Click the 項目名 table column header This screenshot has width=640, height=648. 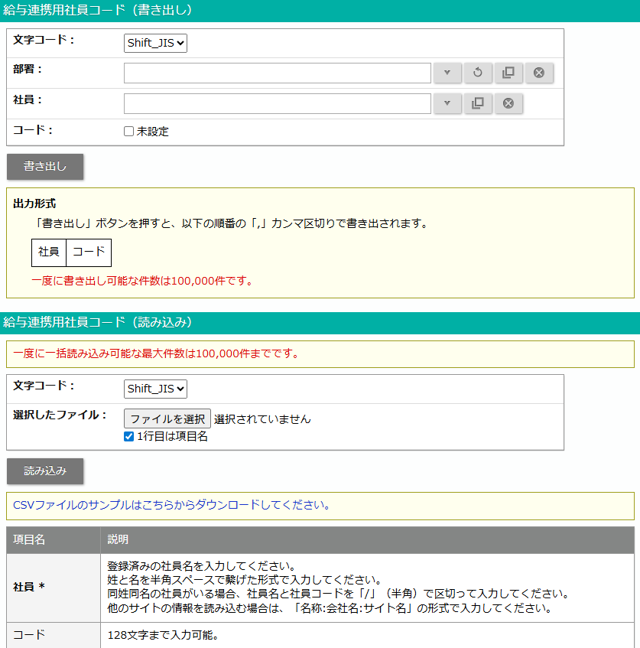pyautogui.click(x=29, y=540)
